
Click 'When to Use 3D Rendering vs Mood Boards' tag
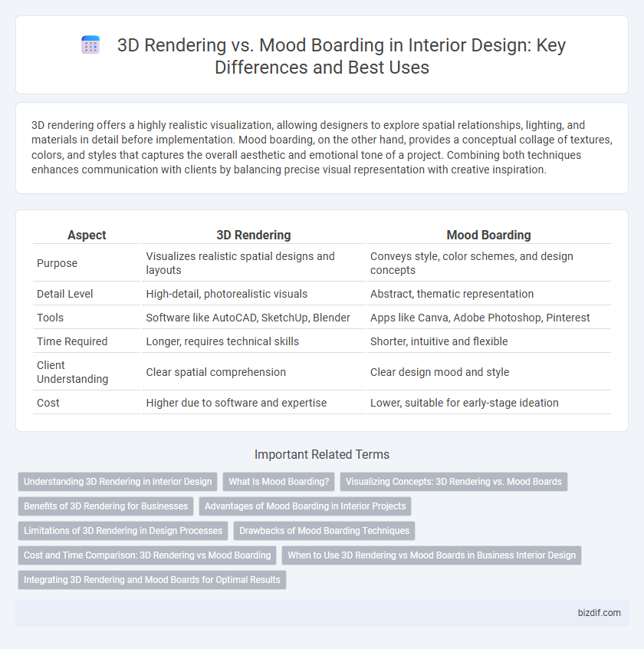[x=432, y=555]
